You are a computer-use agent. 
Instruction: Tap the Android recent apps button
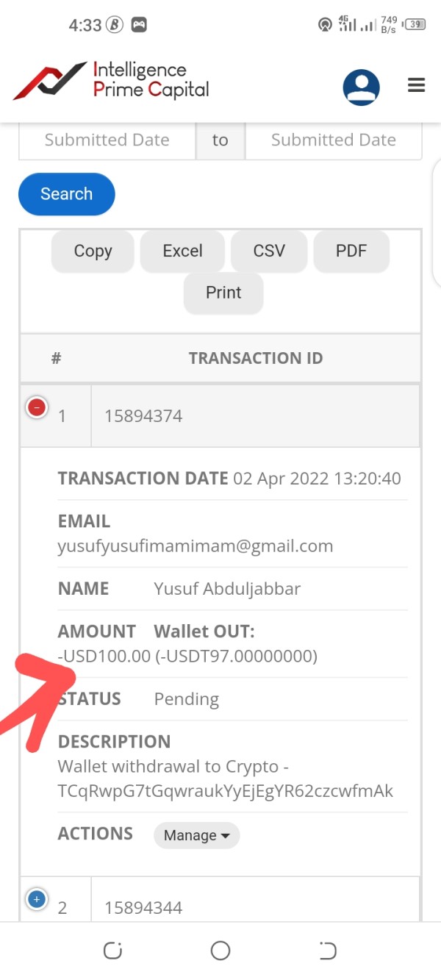[112, 951]
